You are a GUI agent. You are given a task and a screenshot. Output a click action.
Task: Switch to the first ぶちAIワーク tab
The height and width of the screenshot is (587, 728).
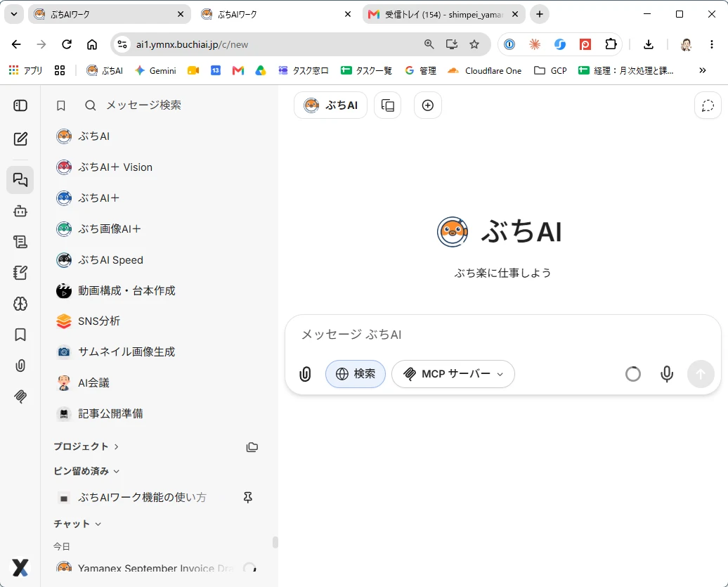tap(110, 14)
